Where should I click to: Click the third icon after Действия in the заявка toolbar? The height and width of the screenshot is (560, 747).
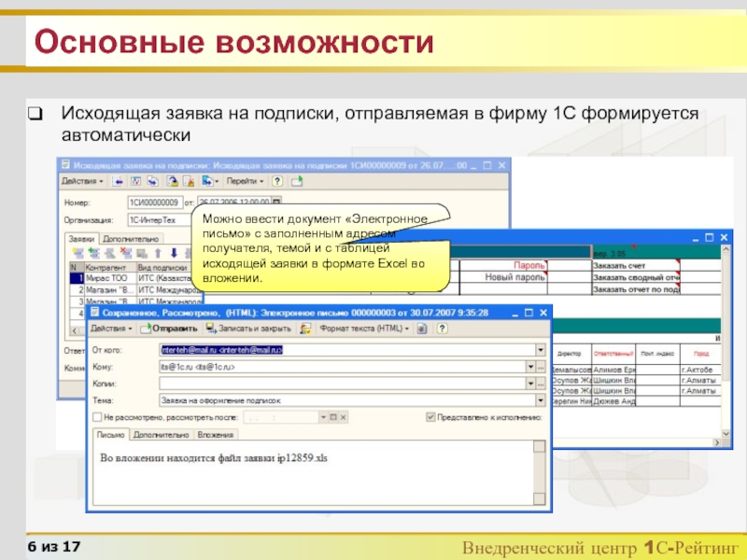click(152, 181)
